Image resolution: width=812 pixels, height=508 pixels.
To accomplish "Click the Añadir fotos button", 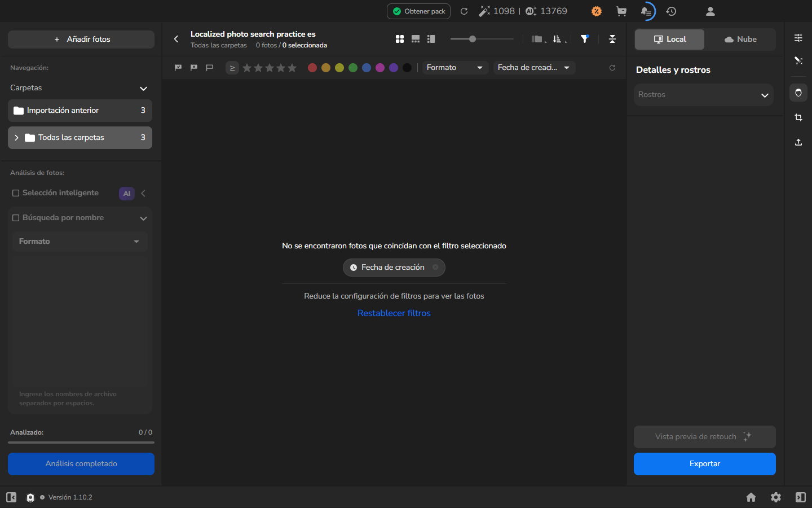I will pos(81,40).
